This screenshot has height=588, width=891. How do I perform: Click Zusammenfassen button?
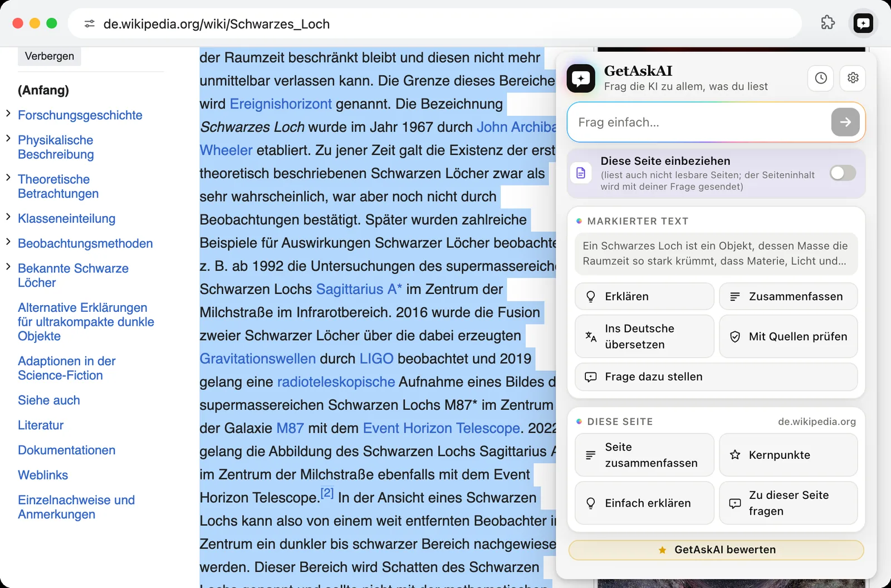point(788,296)
